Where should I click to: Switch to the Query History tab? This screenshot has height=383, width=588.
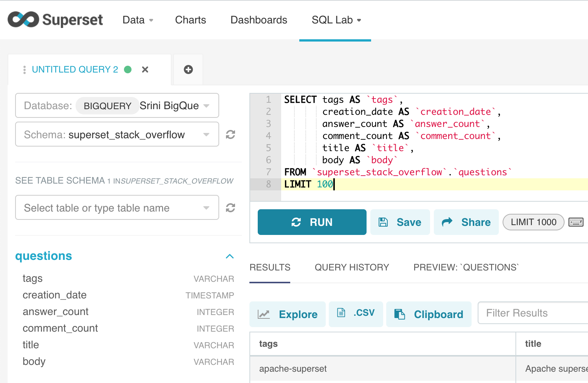pos(351,267)
